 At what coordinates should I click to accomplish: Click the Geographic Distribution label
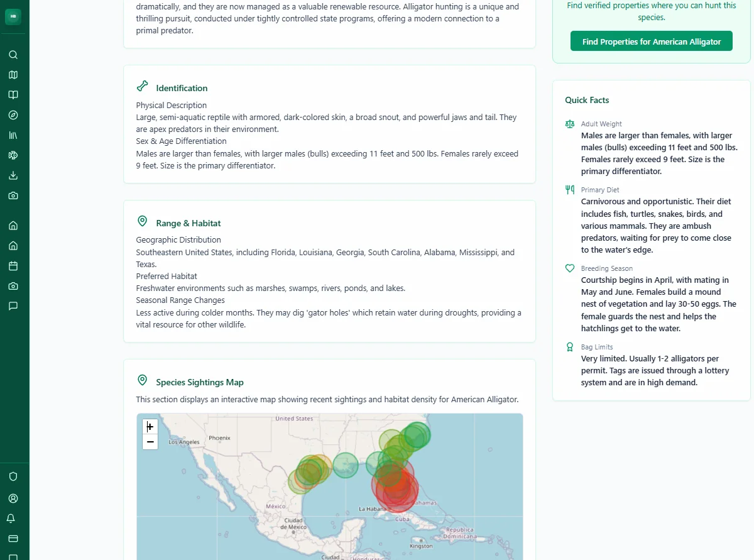pyautogui.click(x=178, y=239)
